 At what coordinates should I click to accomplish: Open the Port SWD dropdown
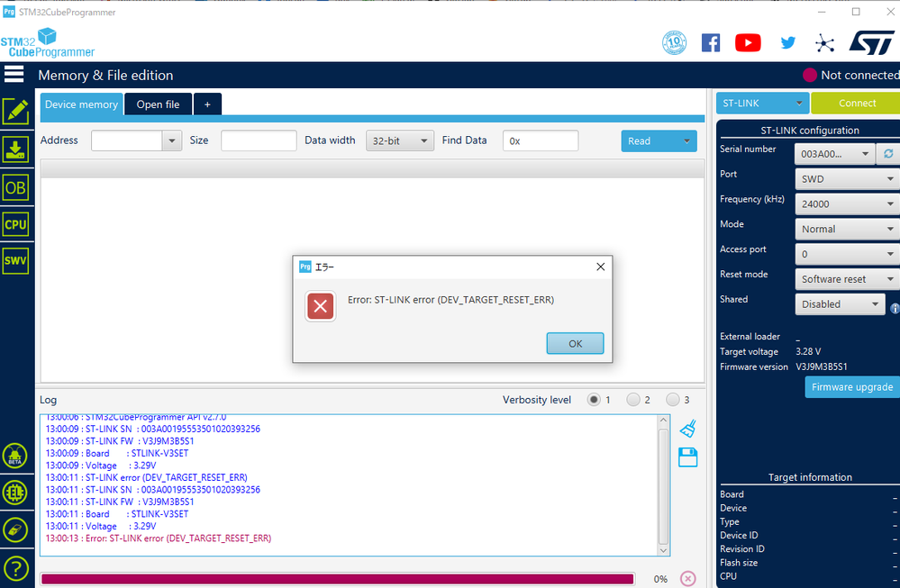[x=847, y=179]
